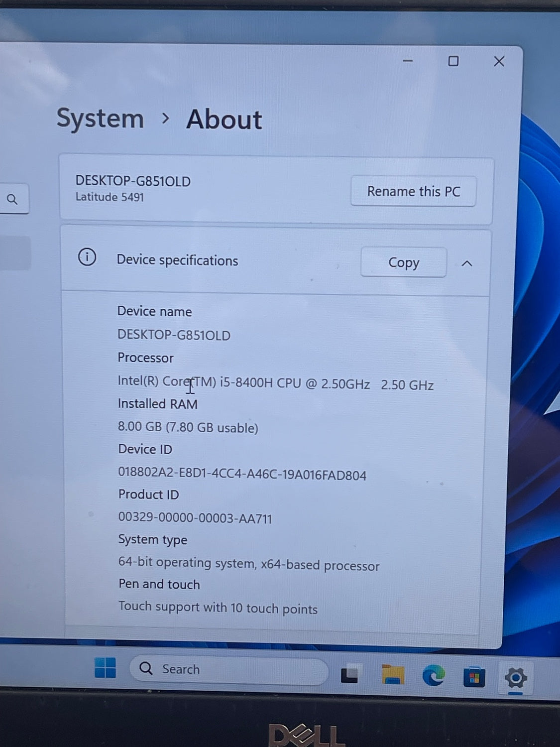This screenshot has width=560, height=747.
Task: Click the Device ID value text
Action: 242,474
